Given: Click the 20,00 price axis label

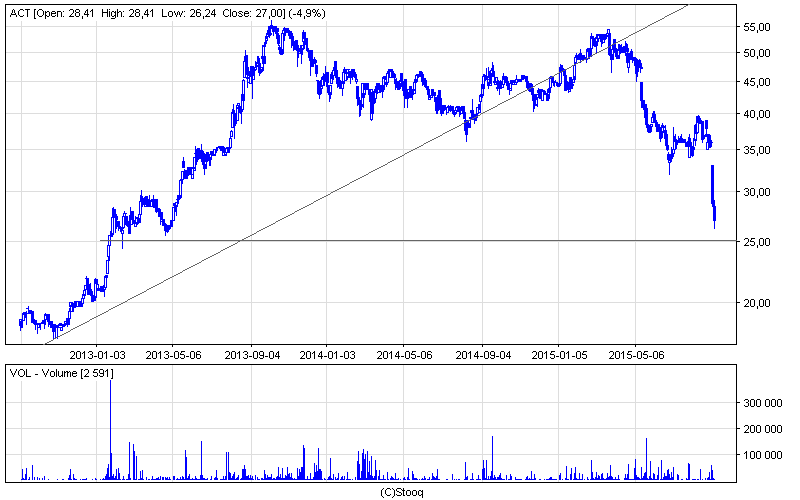Looking at the screenshot, I should (757, 303).
